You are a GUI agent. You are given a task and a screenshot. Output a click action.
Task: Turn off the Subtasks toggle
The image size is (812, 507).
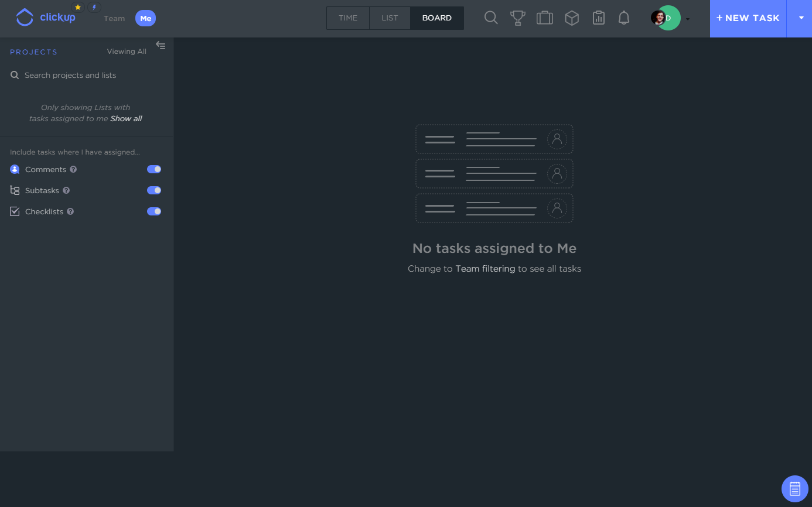click(154, 190)
